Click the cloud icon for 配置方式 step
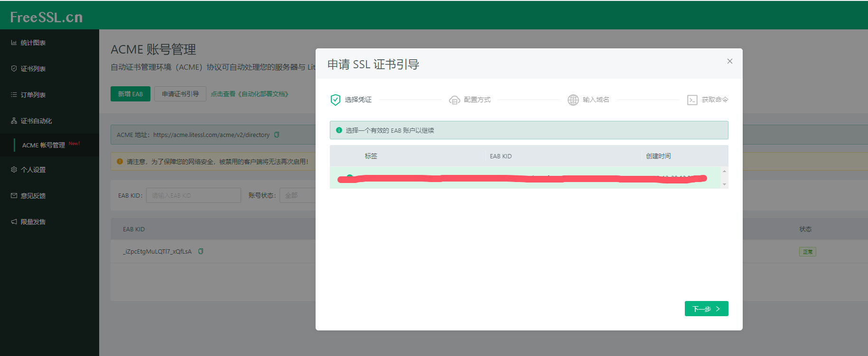Viewport: 868px width, 356px height. [454, 100]
